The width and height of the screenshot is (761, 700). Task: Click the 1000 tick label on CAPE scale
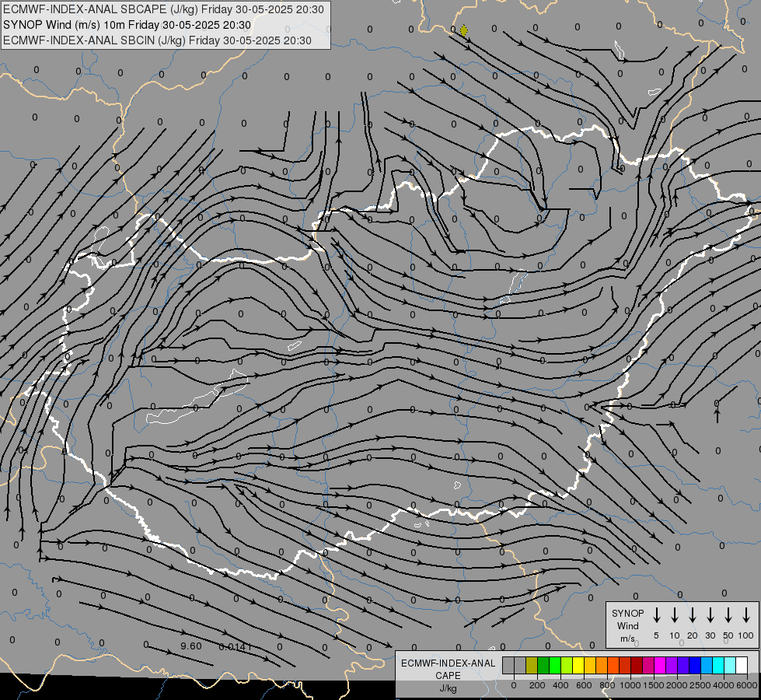pos(630,685)
